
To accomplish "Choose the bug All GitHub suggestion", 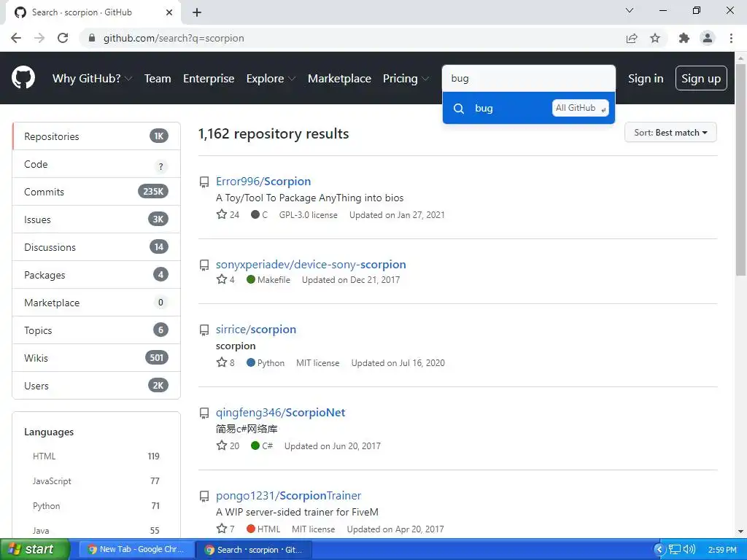I will click(529, 108).
